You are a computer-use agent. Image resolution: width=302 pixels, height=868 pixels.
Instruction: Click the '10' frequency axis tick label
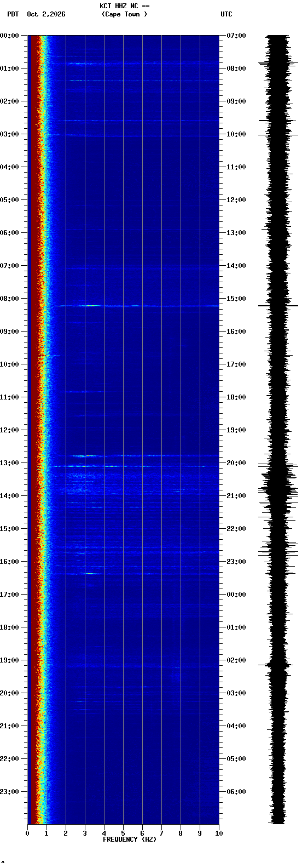219,833
